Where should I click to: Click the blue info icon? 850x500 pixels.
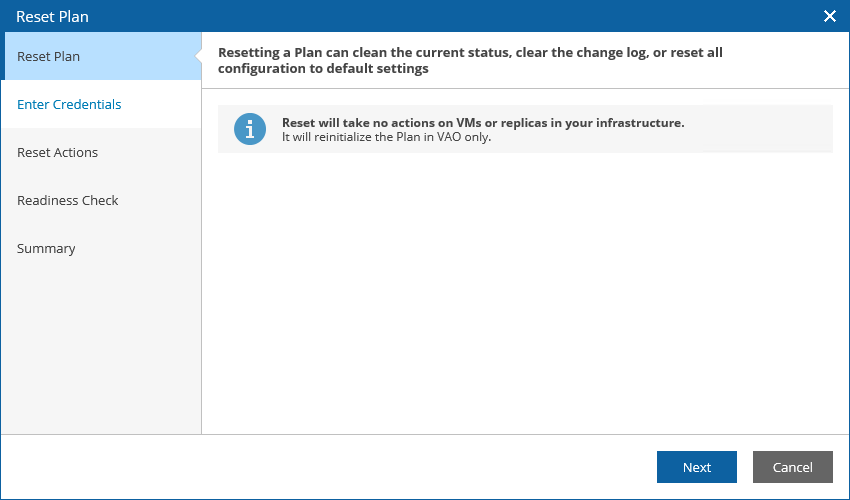point(250,129)
